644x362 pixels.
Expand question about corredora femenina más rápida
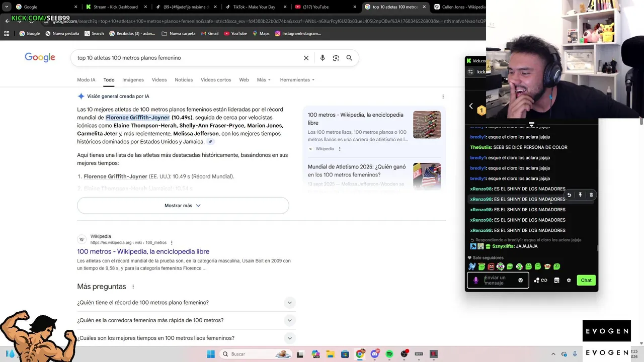point(186,320)
